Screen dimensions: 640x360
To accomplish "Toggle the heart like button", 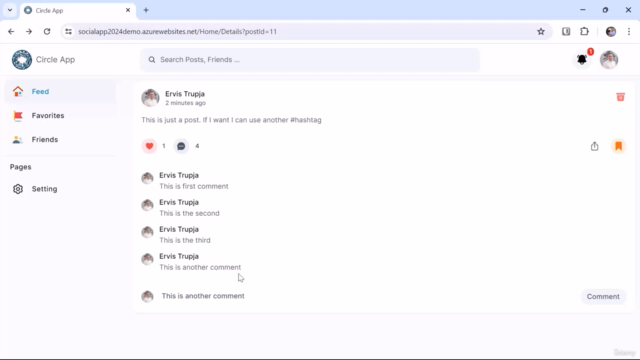I will coord(149,146).
